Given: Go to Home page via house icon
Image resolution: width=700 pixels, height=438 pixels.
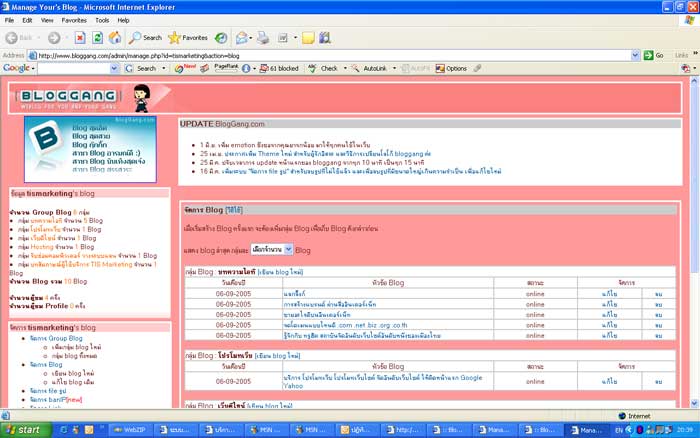Looking at the screenshot, I should point(115,38).
